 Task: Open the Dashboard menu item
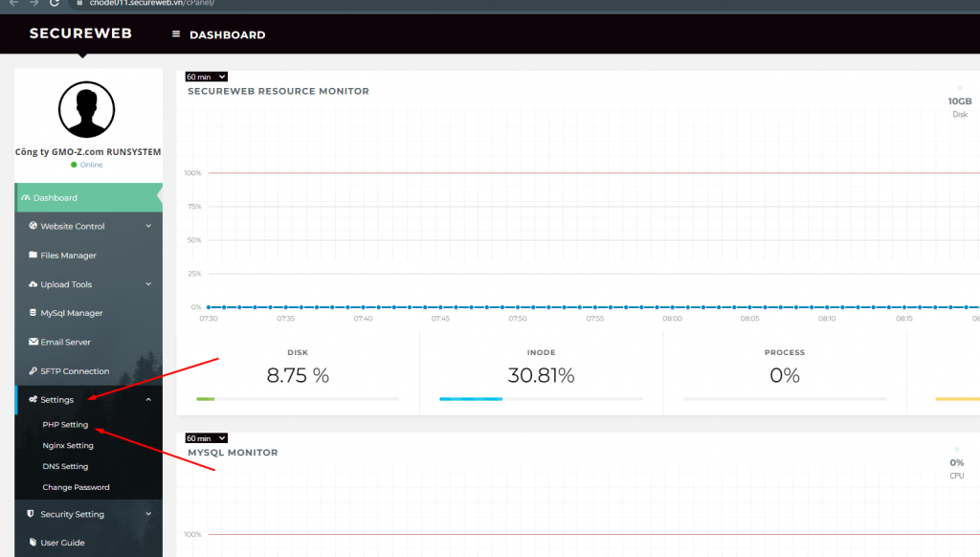[88, 197]
